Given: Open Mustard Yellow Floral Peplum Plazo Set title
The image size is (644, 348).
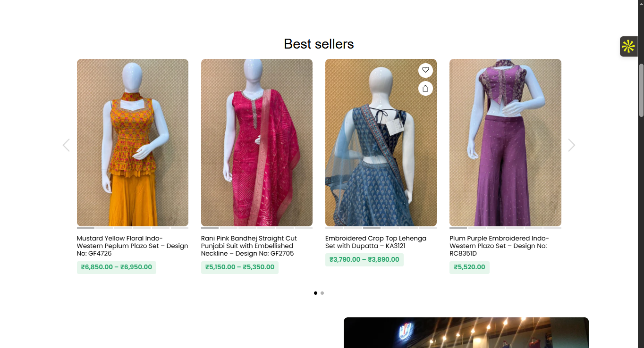Looking at the screenshot, I should pyautogui.click(x=132, y=246).
